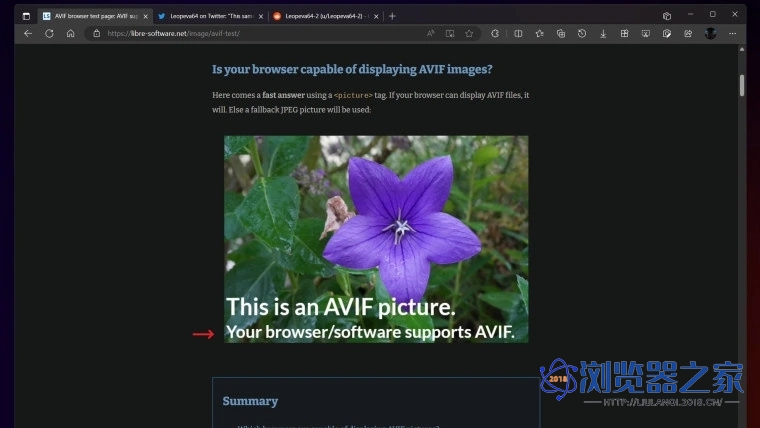This screenshot has width=760, height=428.
Task: Click heading about displaying AVIF images
Action: point(352,69)
